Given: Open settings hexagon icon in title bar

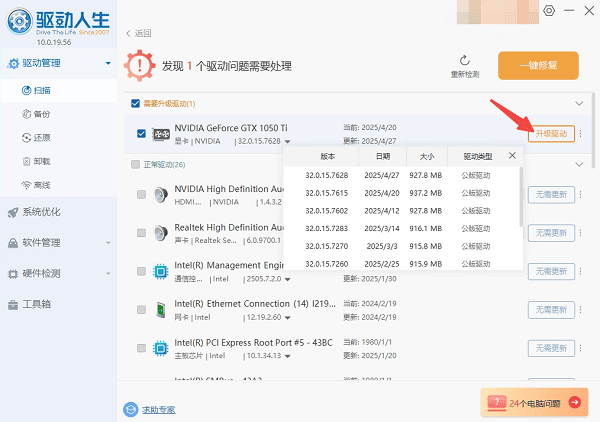Looking at the screenshot, I should (547, 10).
